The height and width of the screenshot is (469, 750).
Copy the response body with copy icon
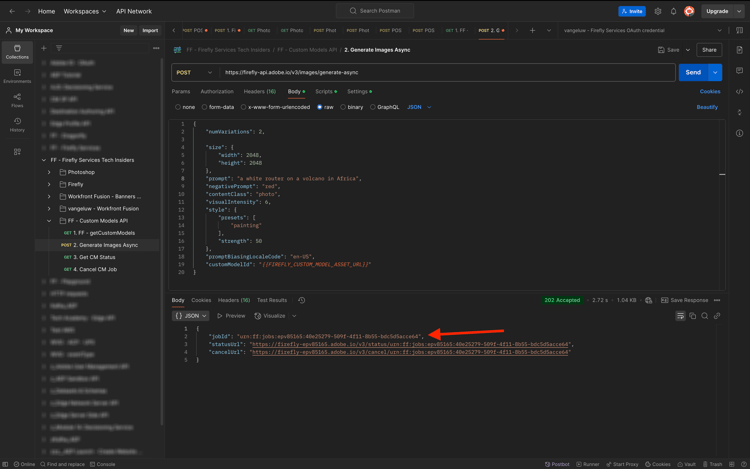[x=692, y=316]
